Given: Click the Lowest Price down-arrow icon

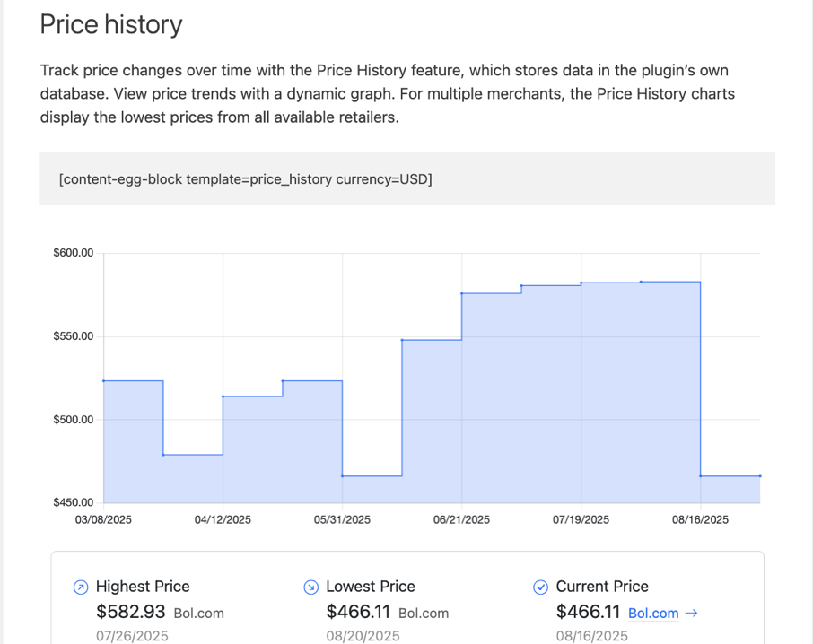Looking at the screenshot, I should [x=311, y=587].
